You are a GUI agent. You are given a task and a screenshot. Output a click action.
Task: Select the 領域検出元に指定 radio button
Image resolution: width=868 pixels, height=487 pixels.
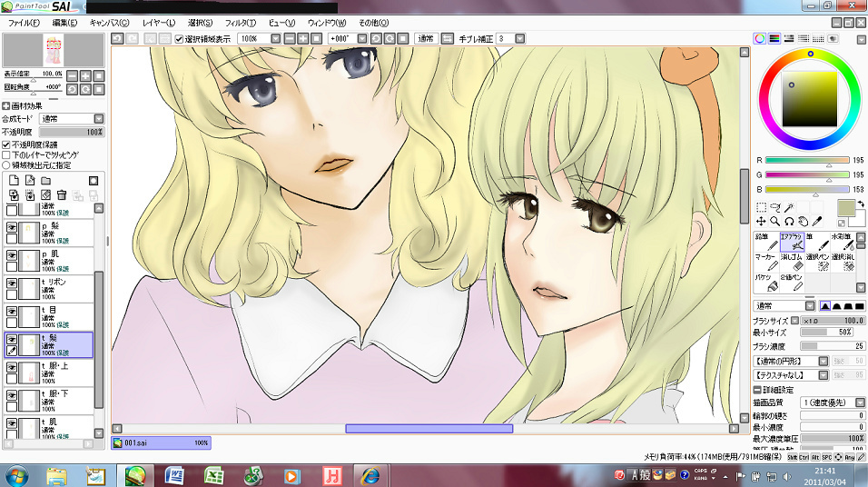pos(6,165)
